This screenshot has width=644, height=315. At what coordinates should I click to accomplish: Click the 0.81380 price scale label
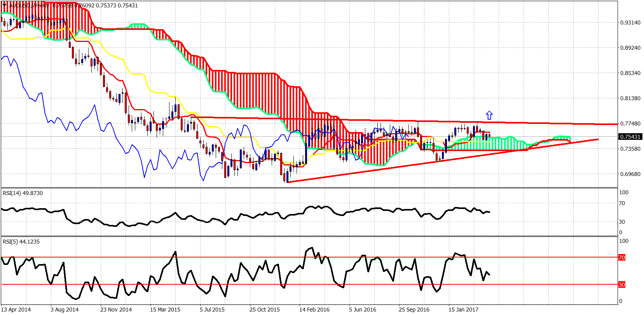click(x=630, y=98)
